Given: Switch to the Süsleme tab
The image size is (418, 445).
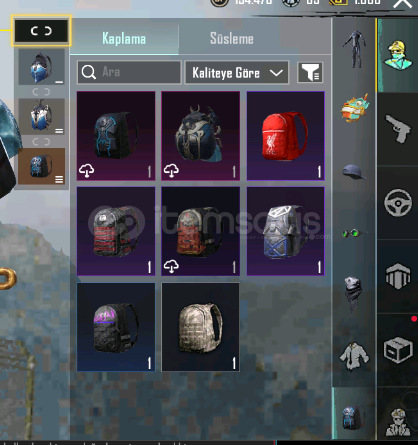Looking at the screenshot, I should (232, 39).
